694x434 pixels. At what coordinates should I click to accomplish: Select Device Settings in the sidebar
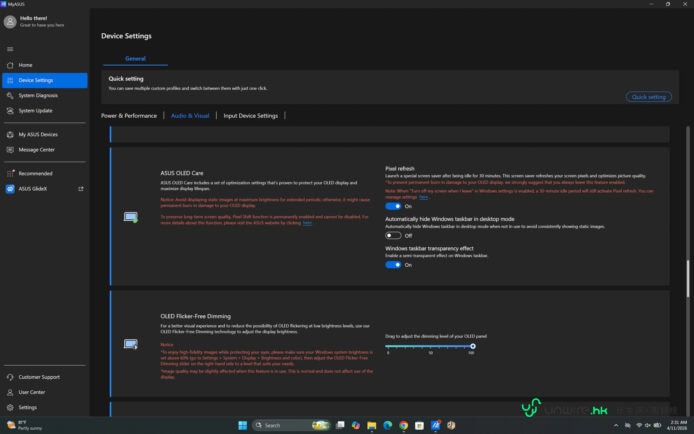[x=44, y=80]
